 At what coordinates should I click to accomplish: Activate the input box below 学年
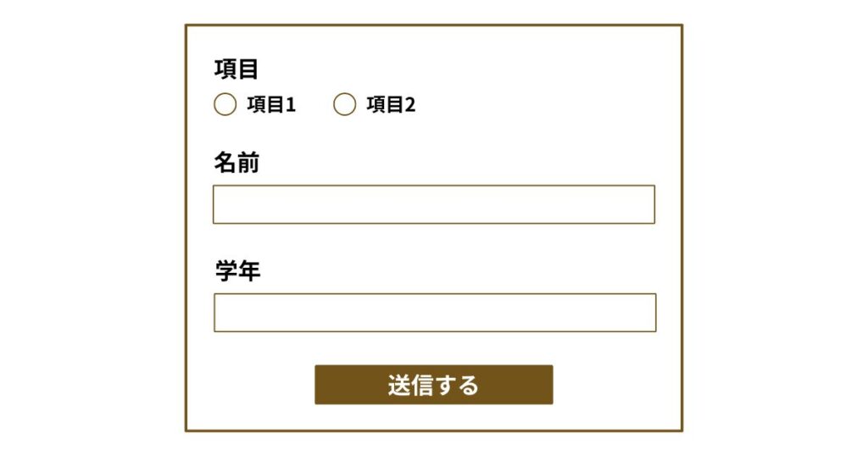pos(434,313)
